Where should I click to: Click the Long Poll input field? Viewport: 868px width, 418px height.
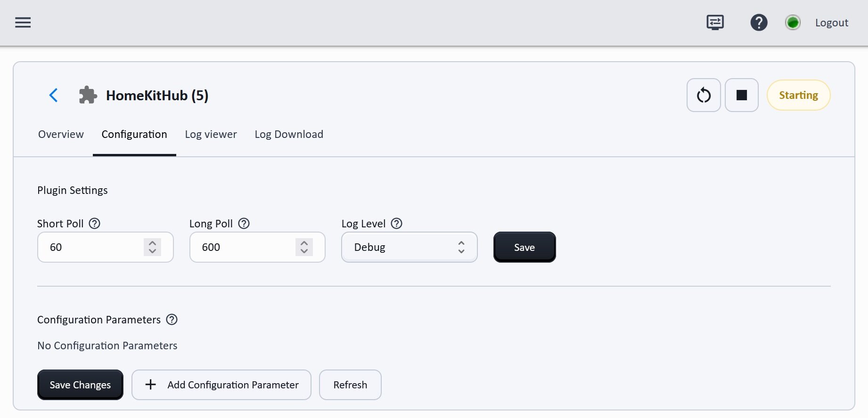pyautogui.click(x=257, y=247)
